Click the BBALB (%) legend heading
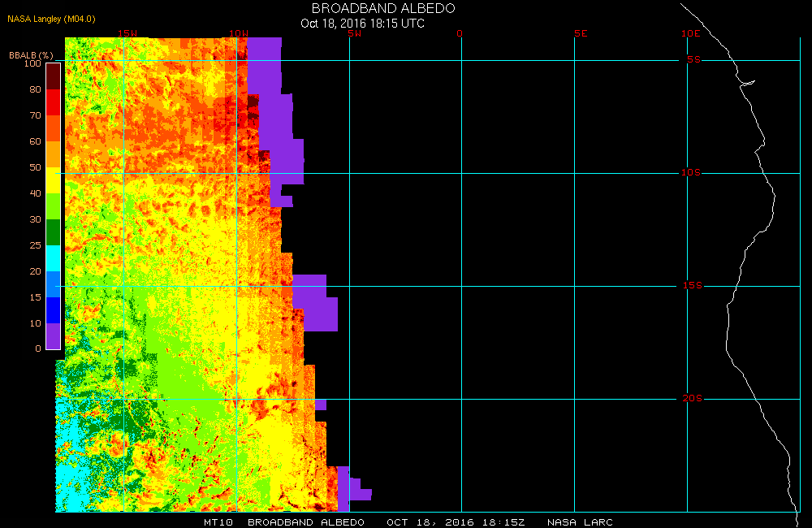 pos(31,54)
